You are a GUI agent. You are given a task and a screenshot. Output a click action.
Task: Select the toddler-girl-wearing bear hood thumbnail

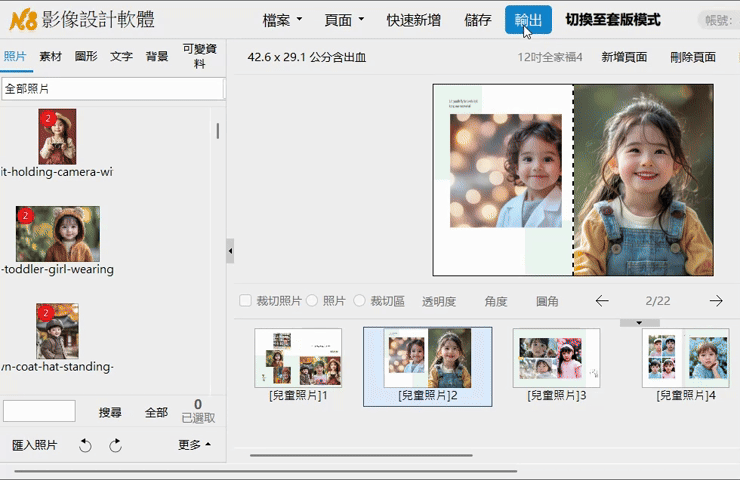58,234
